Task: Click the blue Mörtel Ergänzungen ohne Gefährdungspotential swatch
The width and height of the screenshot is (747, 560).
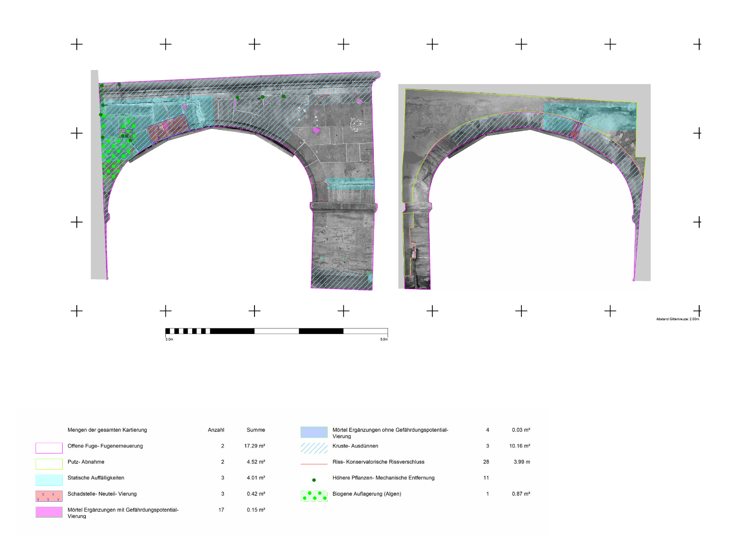Action: 314,432
